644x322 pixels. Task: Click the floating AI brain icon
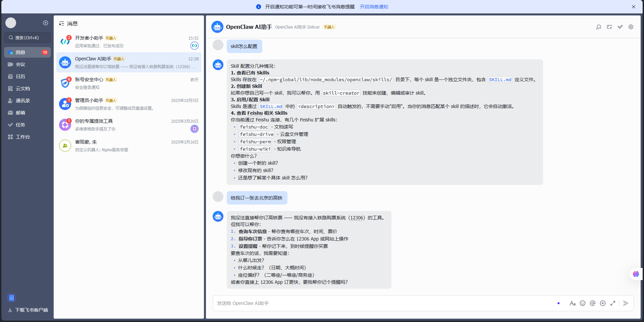(636, 274)
